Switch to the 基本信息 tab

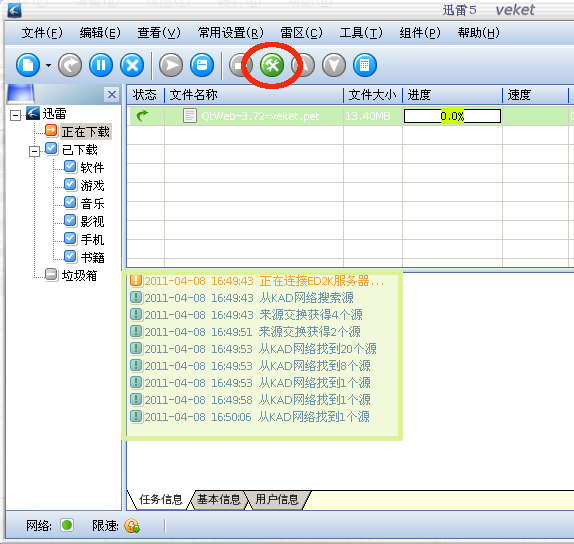pos(219,499)
